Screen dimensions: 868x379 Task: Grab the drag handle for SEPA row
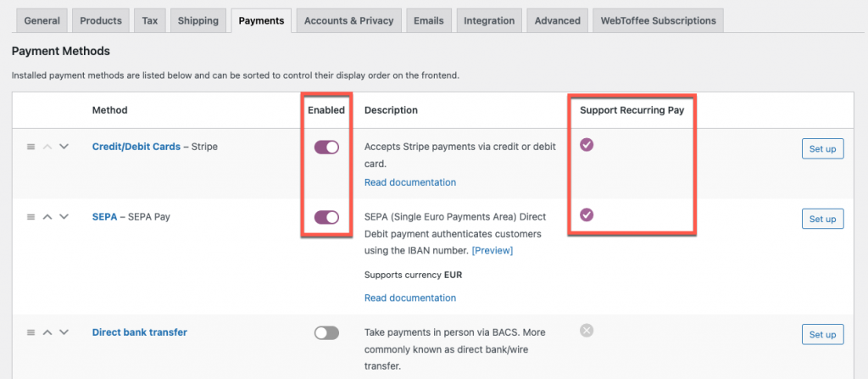(x=31, y=217)
